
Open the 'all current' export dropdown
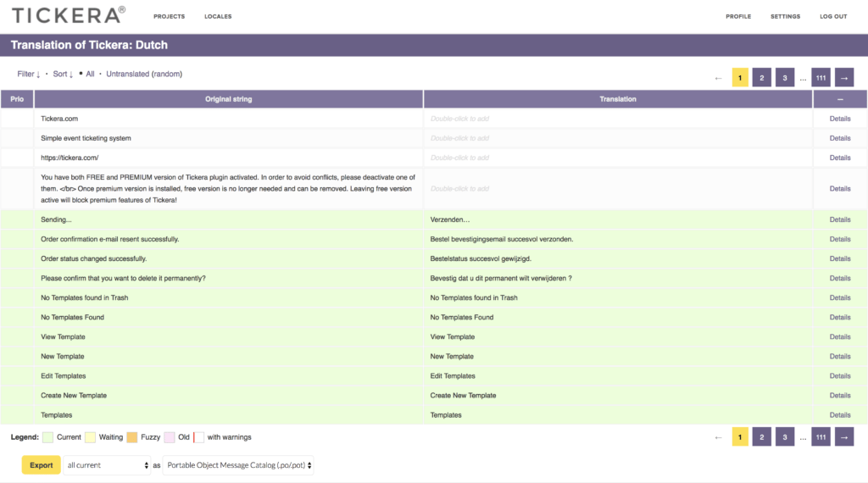tap(108, 465)
